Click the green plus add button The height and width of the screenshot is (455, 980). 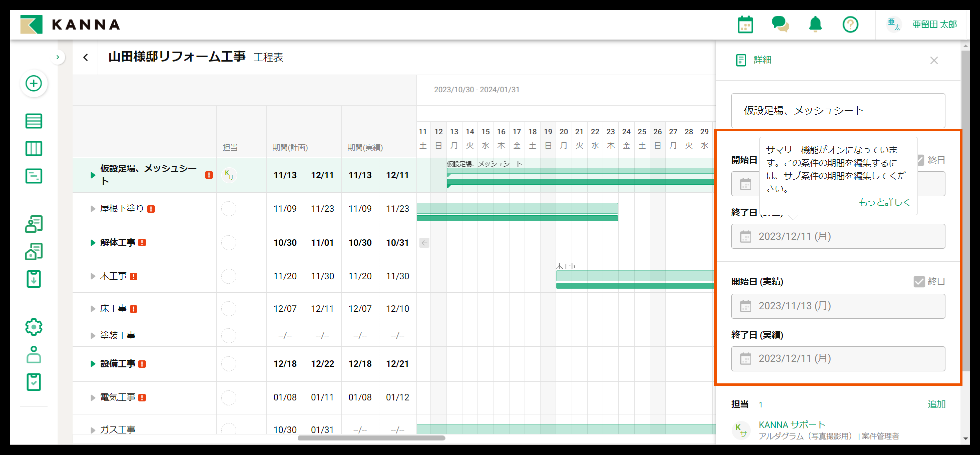34,83
